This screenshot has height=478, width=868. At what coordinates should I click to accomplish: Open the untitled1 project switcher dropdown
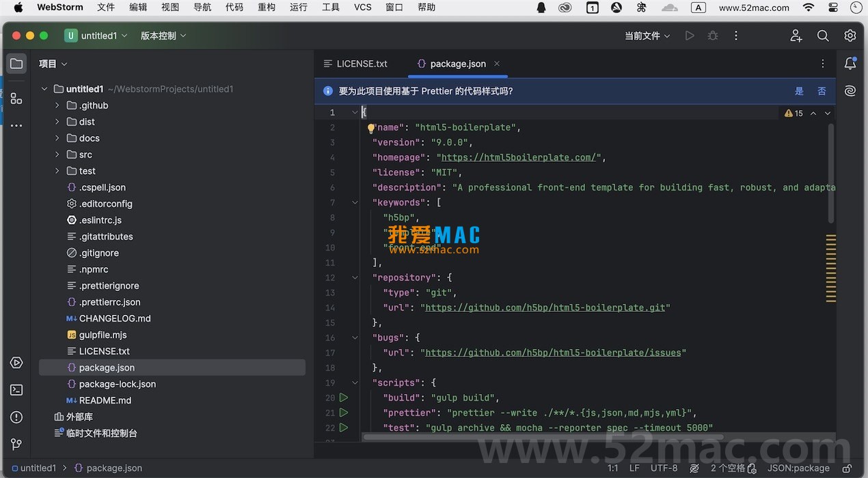(96, 36)
